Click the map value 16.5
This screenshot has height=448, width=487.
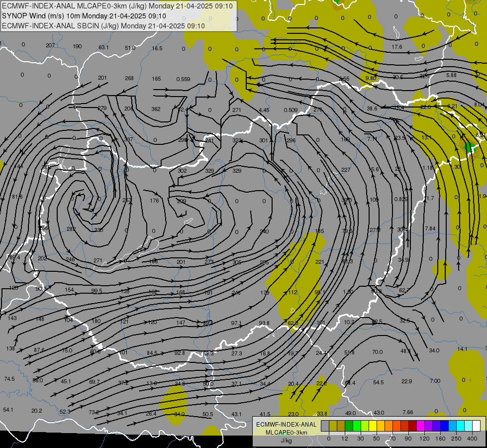click(x=157, y=48)
